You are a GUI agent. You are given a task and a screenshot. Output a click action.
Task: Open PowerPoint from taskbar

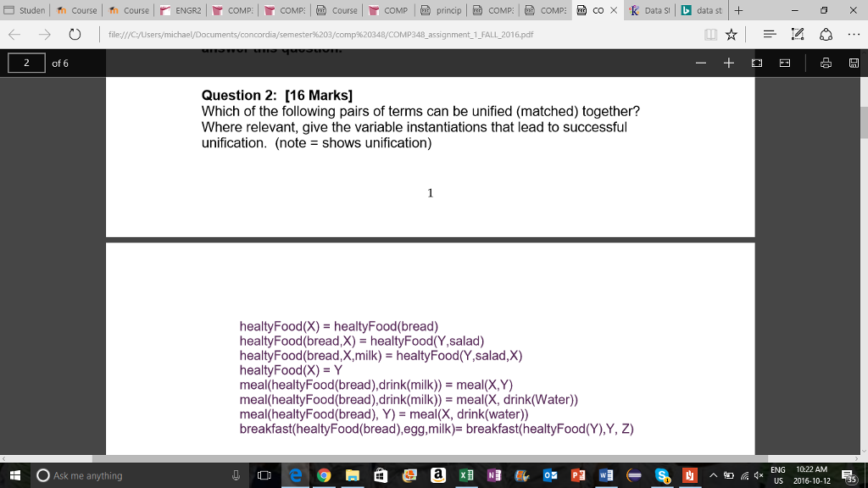(578, 475)
